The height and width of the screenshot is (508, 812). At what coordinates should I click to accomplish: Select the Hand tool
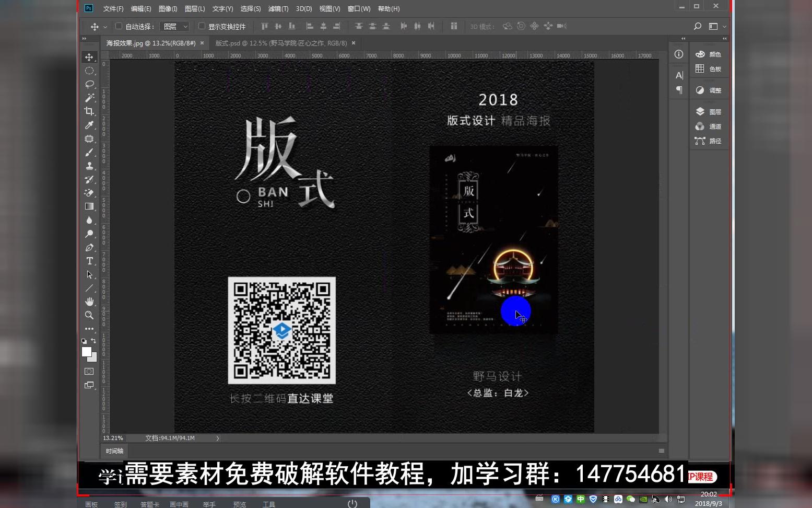[89, 302]
